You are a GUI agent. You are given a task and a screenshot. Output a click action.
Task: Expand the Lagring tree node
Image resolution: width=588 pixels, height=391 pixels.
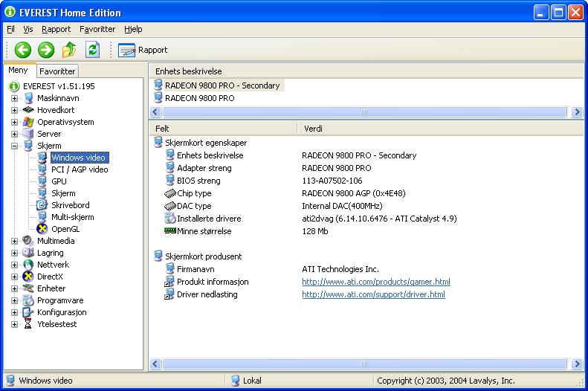(x=14, y=253)
